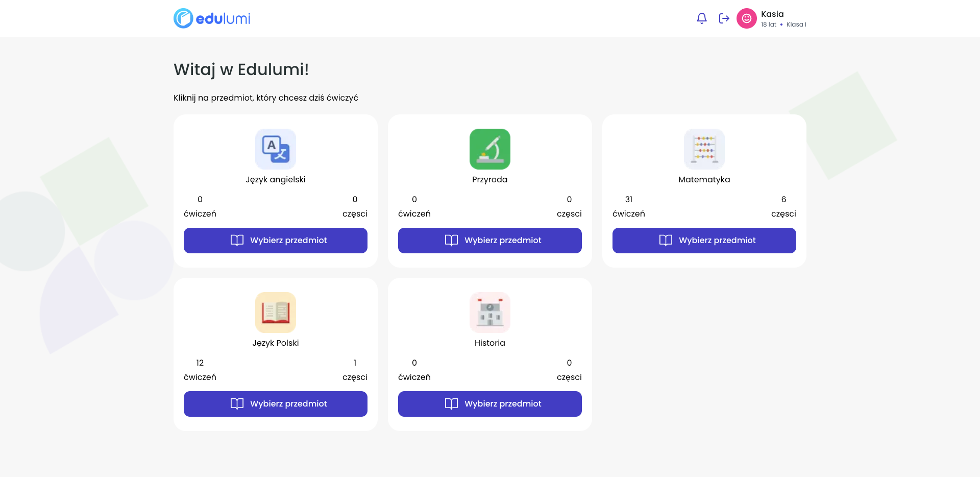Viewport: 980px width, 477px height.
Task: Click the Historia building icon
Action: (x=490, y=313)
